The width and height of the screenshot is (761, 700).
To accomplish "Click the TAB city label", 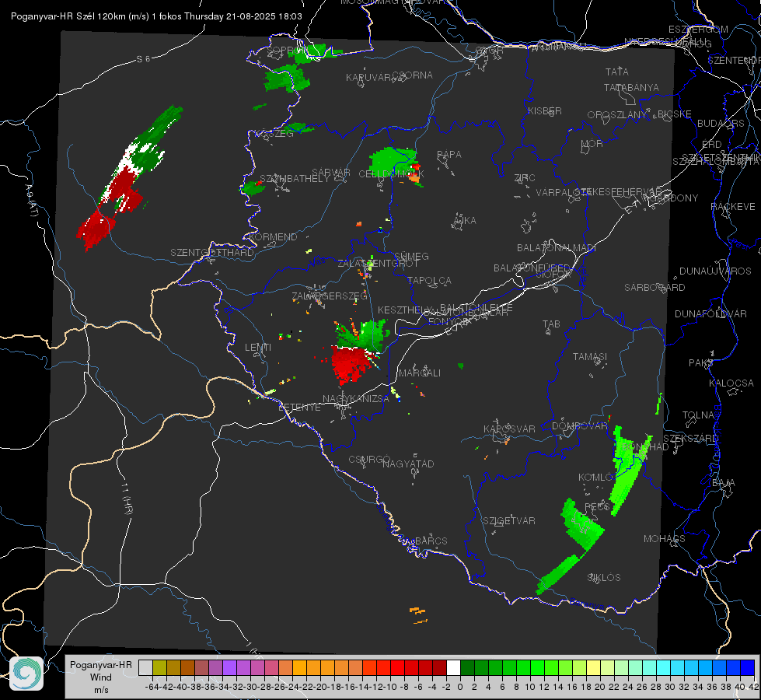I will [x=551, y=324].
